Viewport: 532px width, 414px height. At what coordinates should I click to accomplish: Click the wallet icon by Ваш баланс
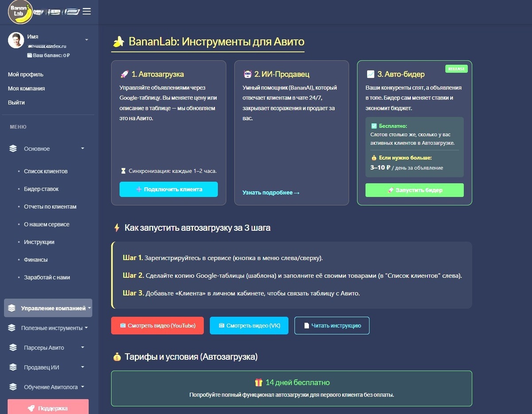pyautogui.click(x=30, y=55)
